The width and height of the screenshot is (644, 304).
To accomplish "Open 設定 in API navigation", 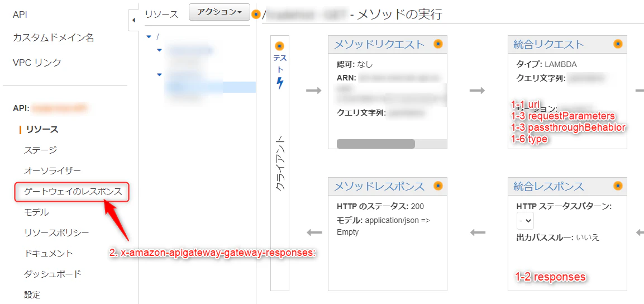I will click(32, 294).
